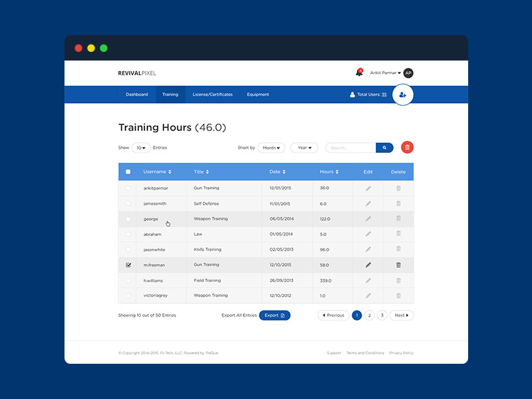Delete the ankitparmar row

[398, 188]
